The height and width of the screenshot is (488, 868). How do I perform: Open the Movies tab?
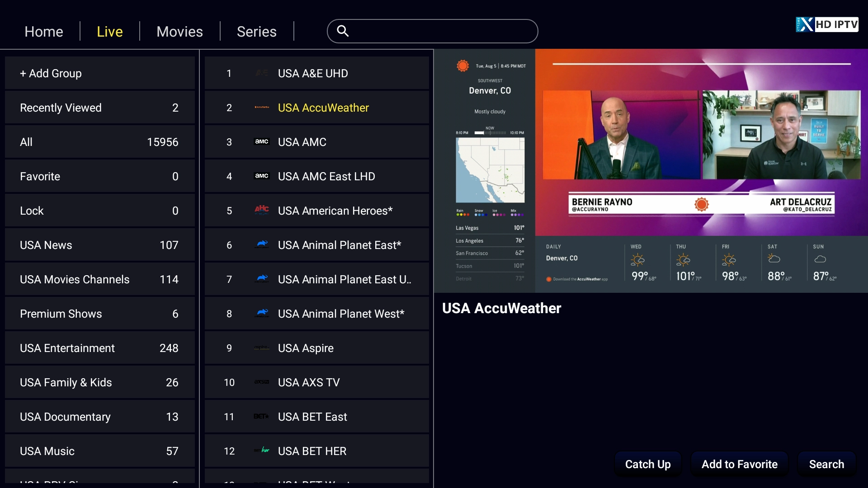179,32
